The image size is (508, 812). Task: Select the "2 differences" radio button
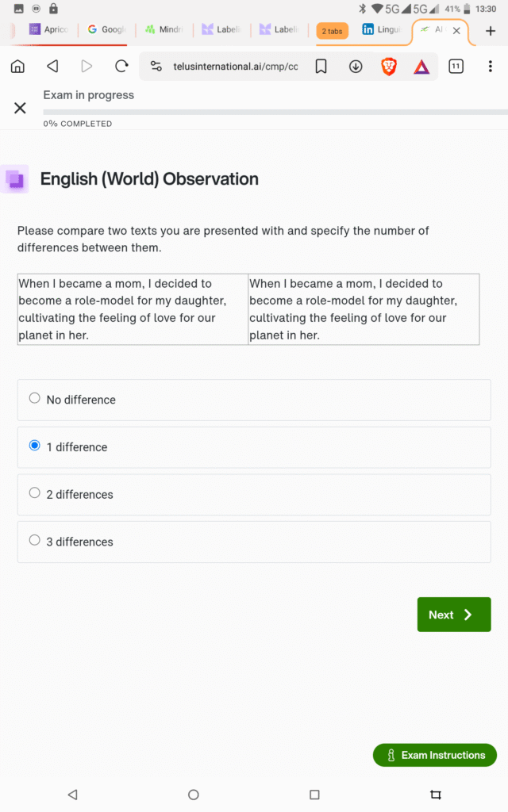(x=35, y=493)
